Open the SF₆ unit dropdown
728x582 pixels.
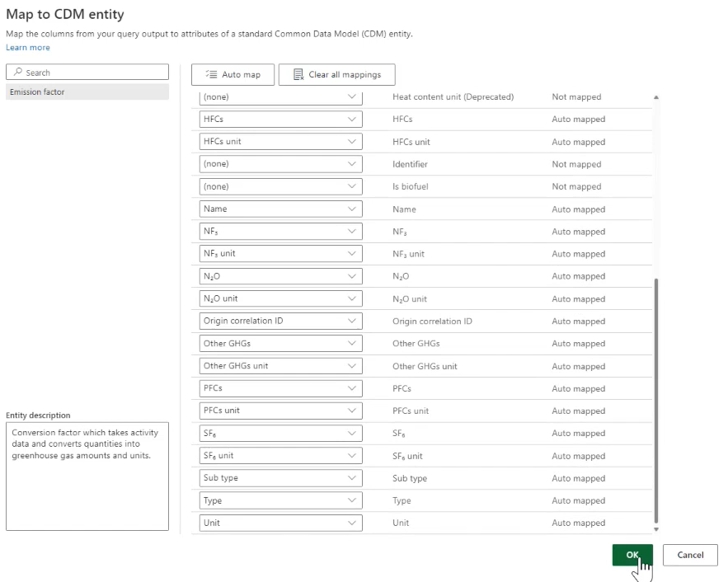point(281,455)
